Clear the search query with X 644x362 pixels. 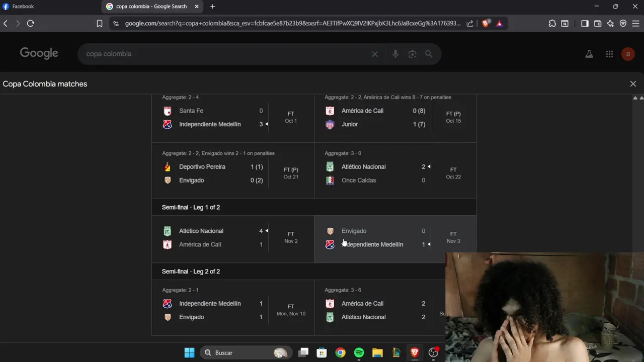point(375,54)
